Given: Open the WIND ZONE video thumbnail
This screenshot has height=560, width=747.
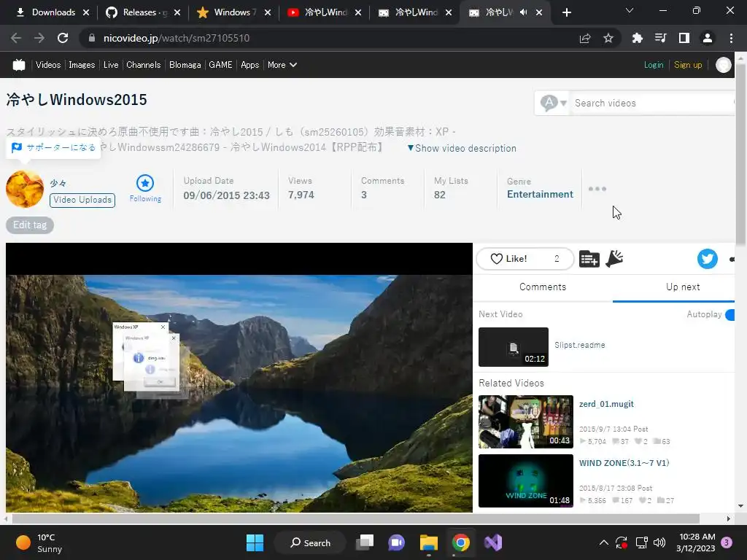Looking at the screenshot, I should pyautogui.click(x=526, y=481).
